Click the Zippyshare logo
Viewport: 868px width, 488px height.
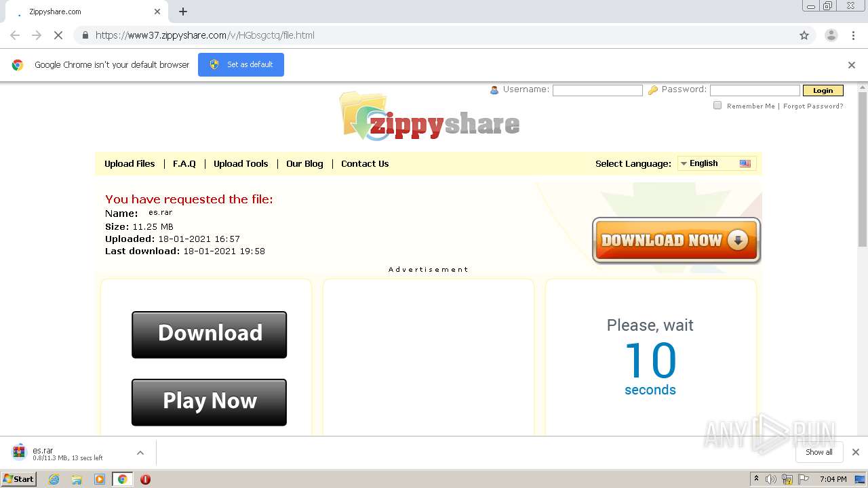[x=429, y=117]
